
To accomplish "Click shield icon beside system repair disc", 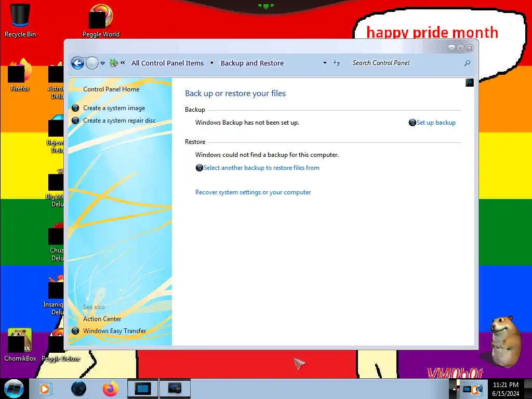I will 75,121.
